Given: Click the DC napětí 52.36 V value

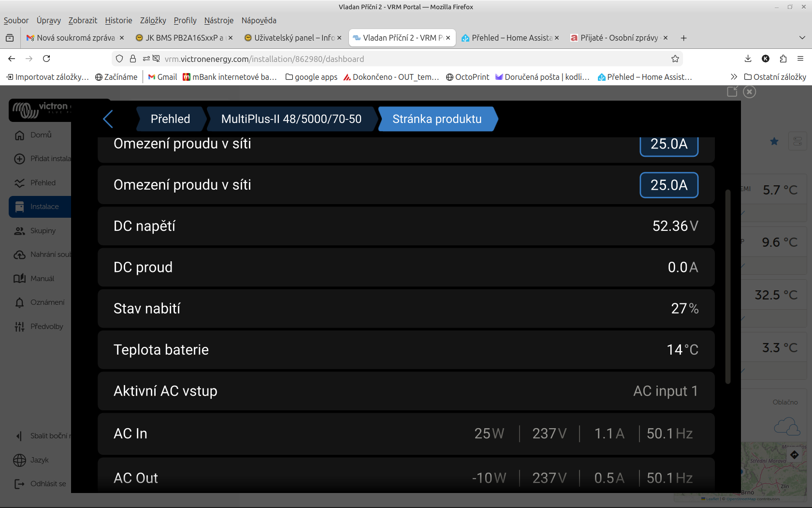Looking at the screenshot, I should click(x=675, y=226).
